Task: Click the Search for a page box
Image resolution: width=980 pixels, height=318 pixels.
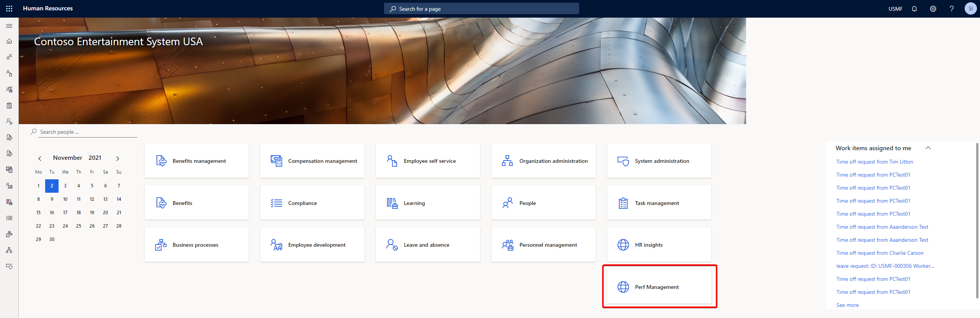Action: (x=481, y=9)
